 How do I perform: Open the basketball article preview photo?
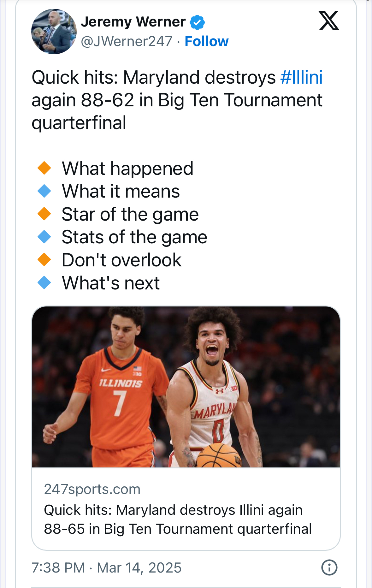[186, 387]
